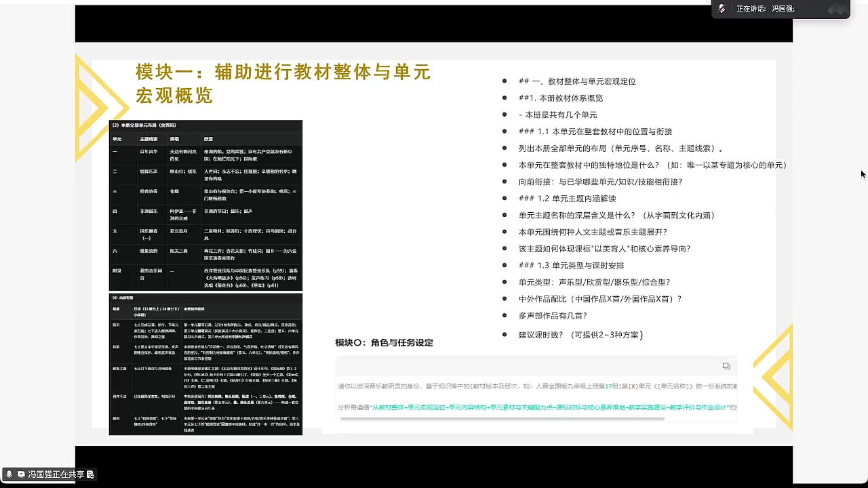Click the line ## 一、教材整体与单元宏观定位

577,81
